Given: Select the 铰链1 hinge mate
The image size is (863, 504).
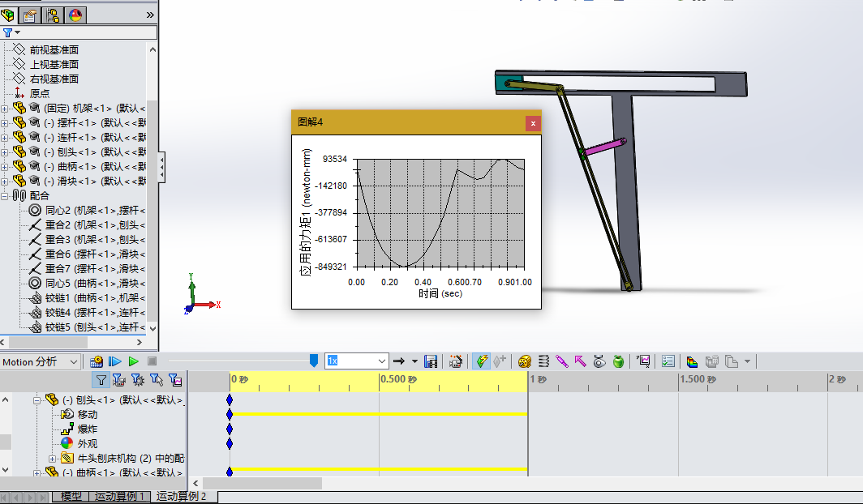Looking at the screenshot, I should pyautogui.click(x=95, y=298).
